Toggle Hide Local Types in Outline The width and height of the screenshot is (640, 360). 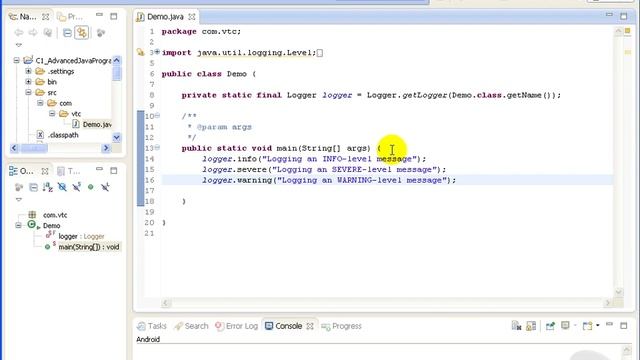(105, 187)
